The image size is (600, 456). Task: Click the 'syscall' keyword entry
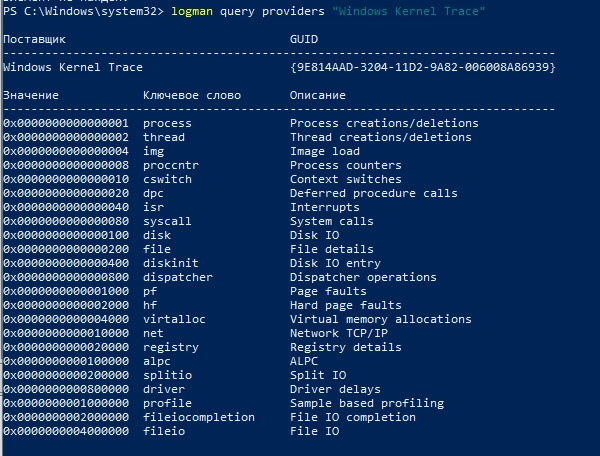click(167, 221)
